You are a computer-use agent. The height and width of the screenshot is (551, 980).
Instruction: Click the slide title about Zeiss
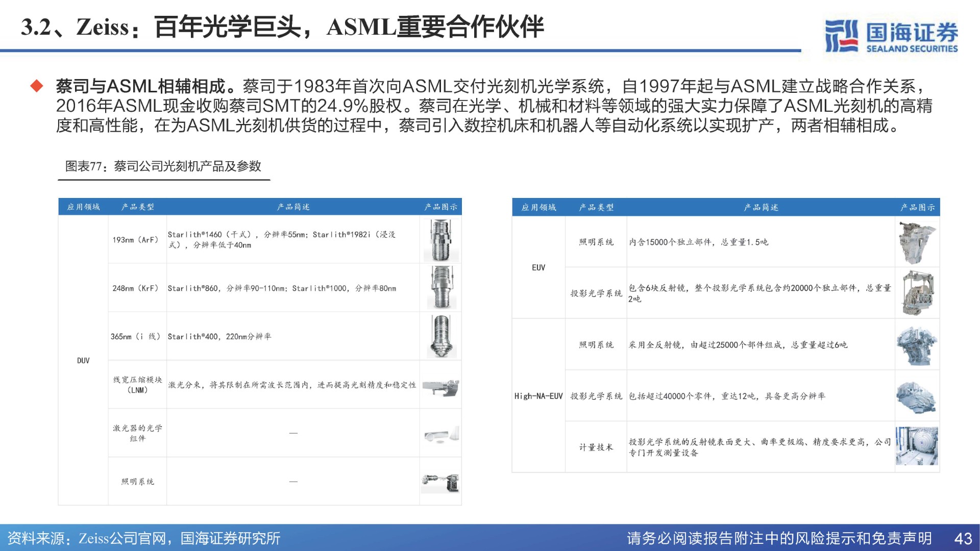point(282,27)
